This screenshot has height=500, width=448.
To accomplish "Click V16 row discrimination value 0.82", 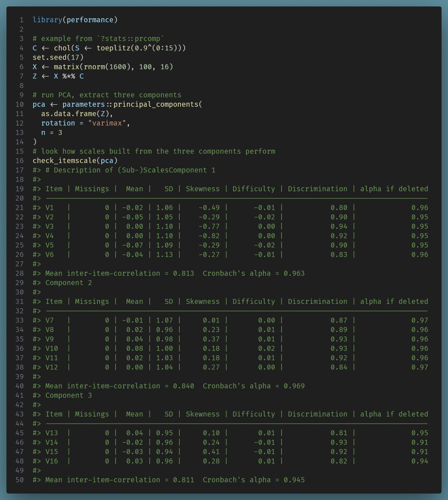I will [339, 461].
